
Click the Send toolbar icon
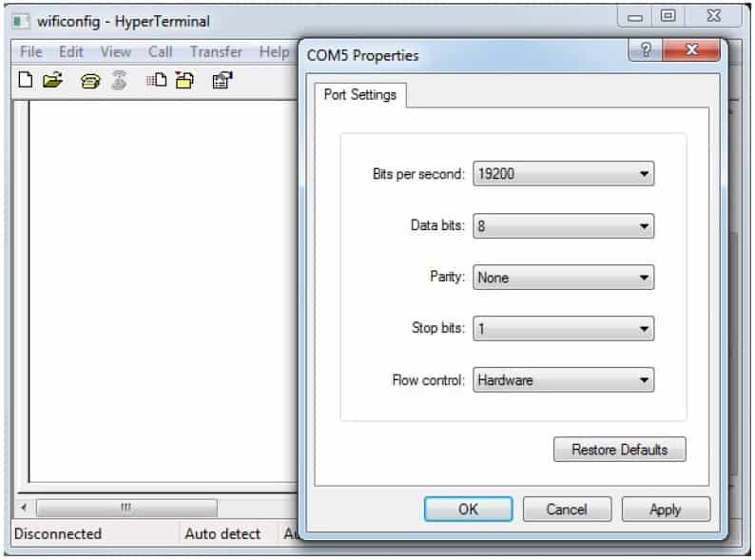[157, 82]
